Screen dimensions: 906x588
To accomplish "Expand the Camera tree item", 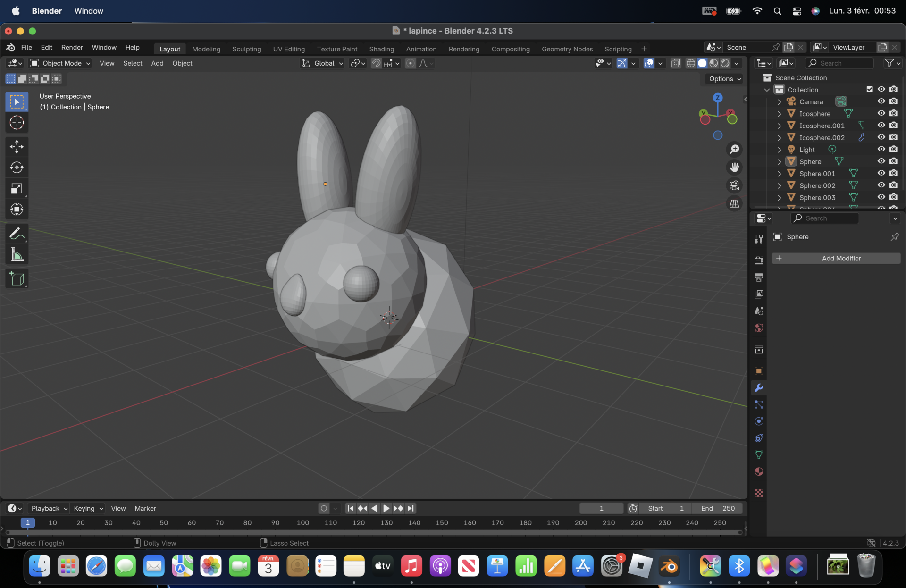I will (x=779, y=102).
